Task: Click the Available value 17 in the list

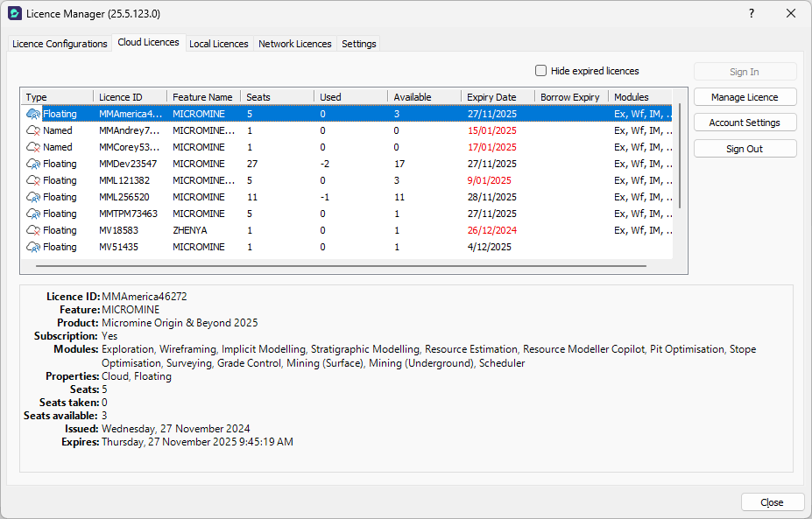Action: pos(399,164)
